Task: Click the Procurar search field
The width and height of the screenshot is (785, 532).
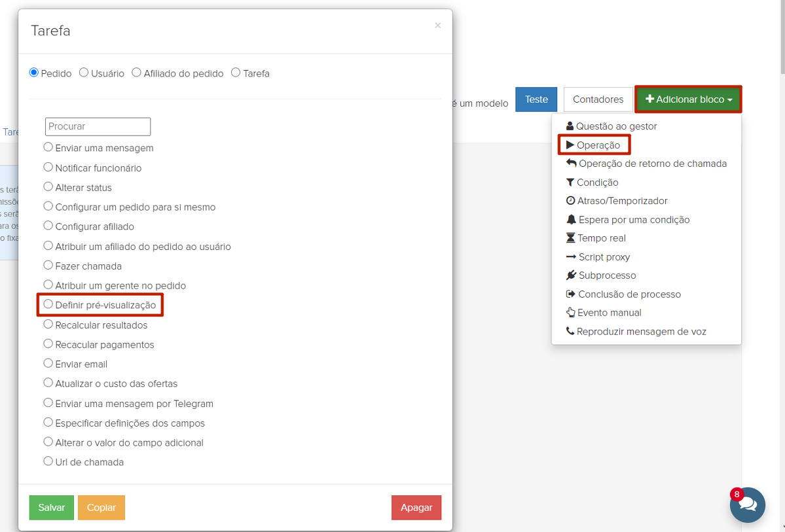Action: coord(98,126)
